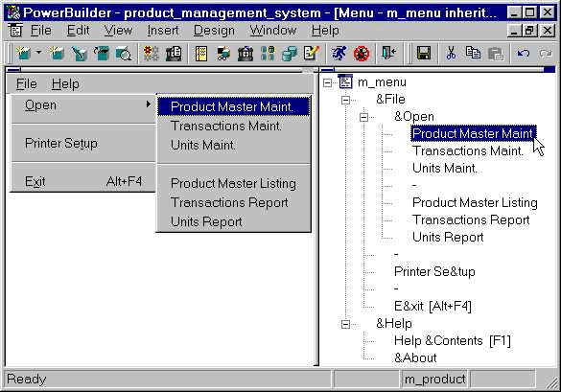Select the &Open tree item
This screenshot has width=561, height=392.
(x=414, y=117)
